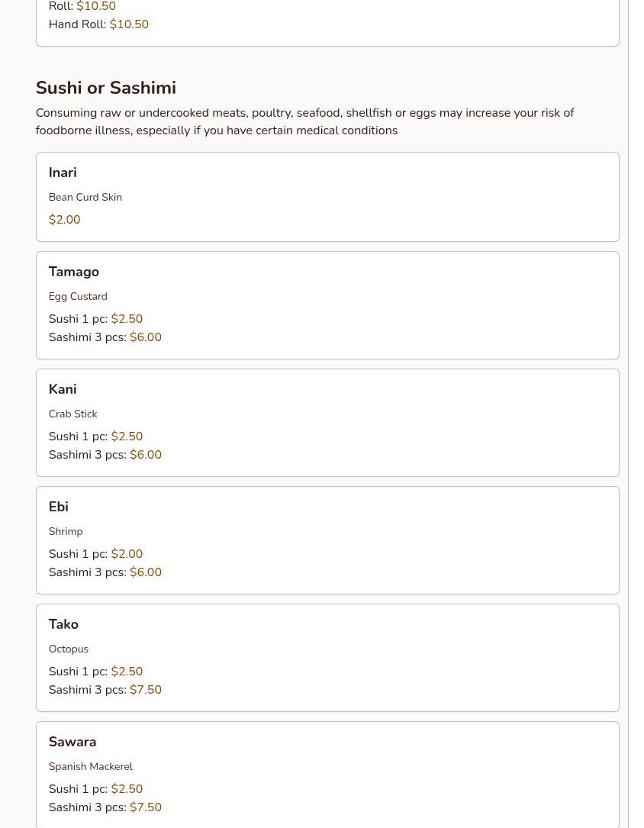Click the raw food consumption warning text
The width and height of the screenshot is (644, 828).
coord(304,121)
